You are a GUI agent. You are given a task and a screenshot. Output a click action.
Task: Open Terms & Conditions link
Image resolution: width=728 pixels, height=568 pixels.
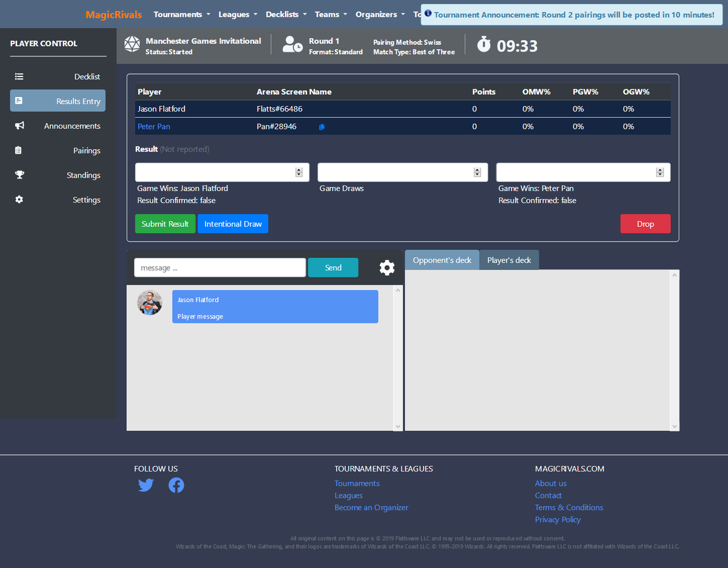[x=569, y=507]
